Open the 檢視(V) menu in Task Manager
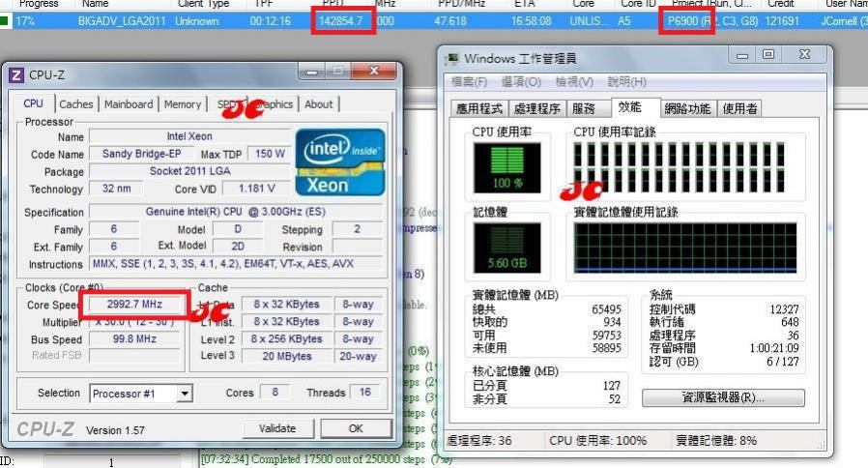This screenshot has width=868, height=468. coord(574,82)
